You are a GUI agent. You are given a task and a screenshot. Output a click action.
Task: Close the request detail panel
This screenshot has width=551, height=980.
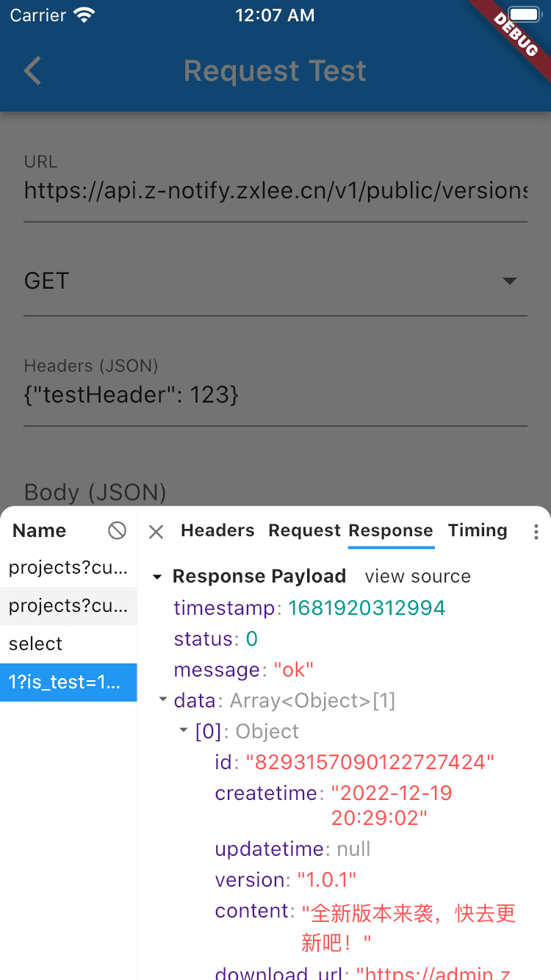pos(156,531)
